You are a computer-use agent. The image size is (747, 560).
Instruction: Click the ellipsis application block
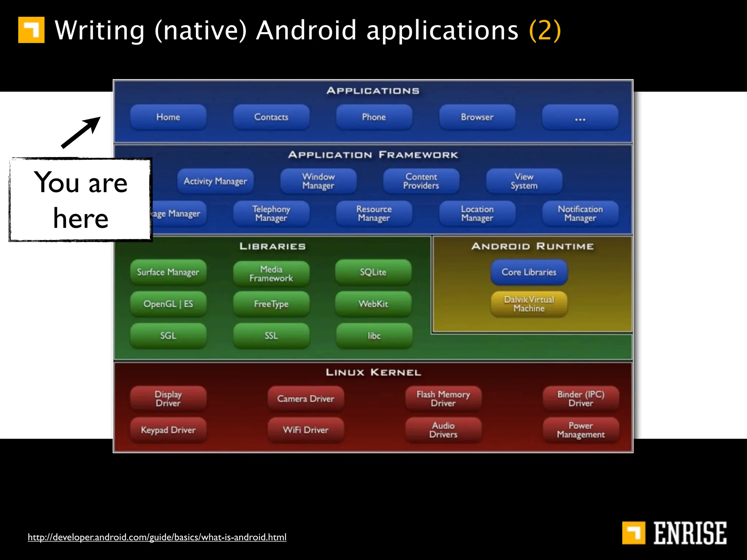(x=580, y=117)
